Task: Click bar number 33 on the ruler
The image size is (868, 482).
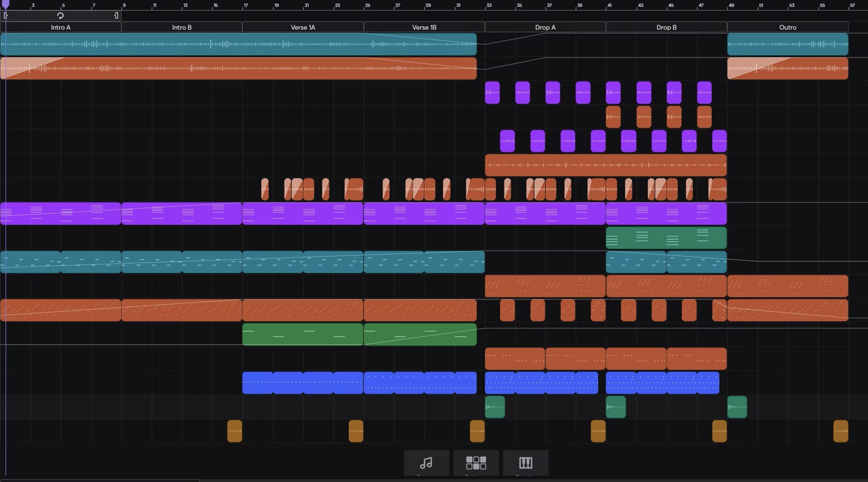Action: click(x=489, y=5)
